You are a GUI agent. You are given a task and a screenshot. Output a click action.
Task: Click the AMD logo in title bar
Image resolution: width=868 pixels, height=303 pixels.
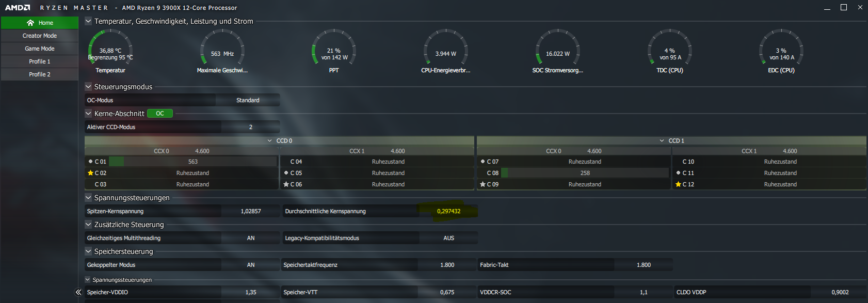[x=18, y=8]
